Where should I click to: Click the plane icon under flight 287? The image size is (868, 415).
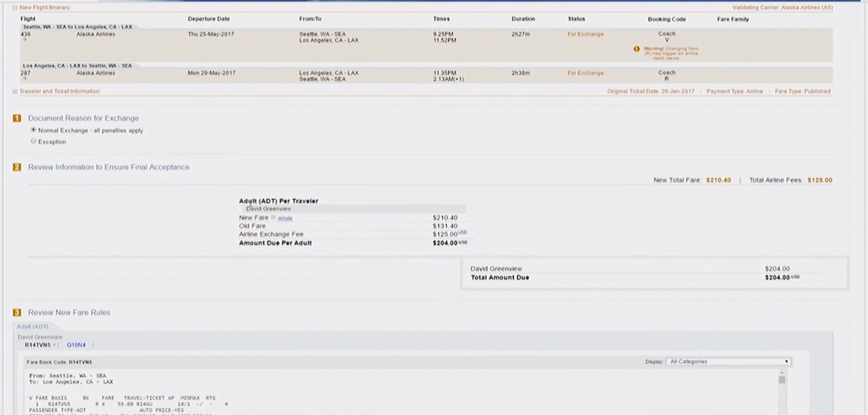(25, 78)
